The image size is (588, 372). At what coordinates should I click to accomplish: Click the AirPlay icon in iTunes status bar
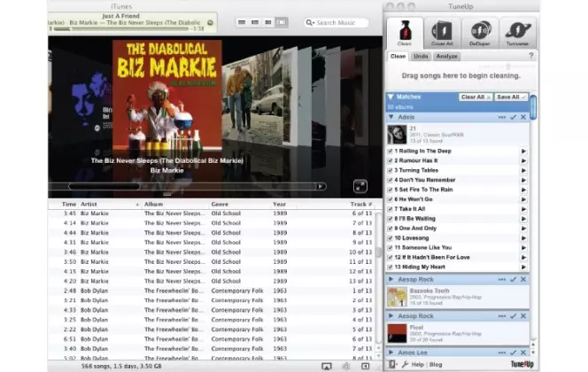pyautogui.click(x=327, y=367)
